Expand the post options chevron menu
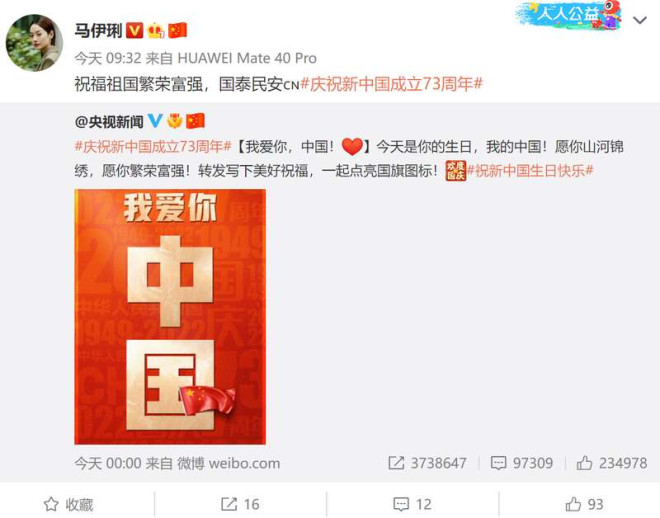Image resolution: width=660 pixels, height=518 pixels. 640,20
